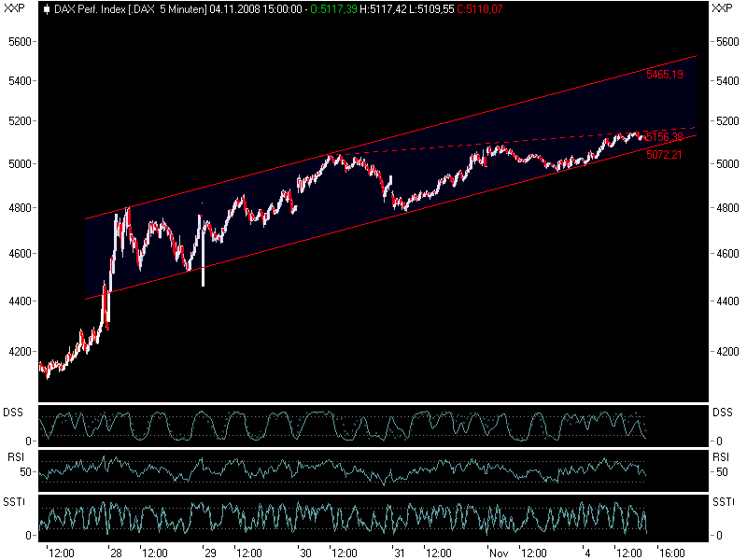Click the 5000 tick on the left price axis

pyautogui.click(x=20, y=164)
